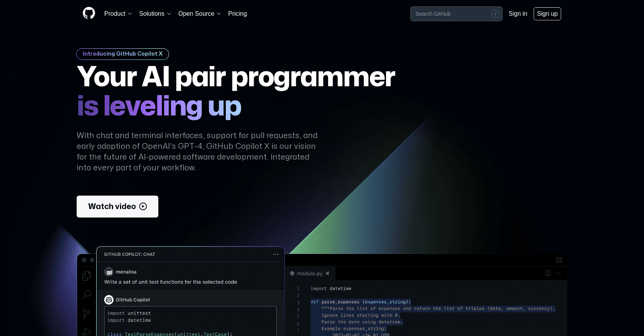Click the 'GitHub Copilot' name label in chat
The image size is (644, 336).
[x=133, y=300]
